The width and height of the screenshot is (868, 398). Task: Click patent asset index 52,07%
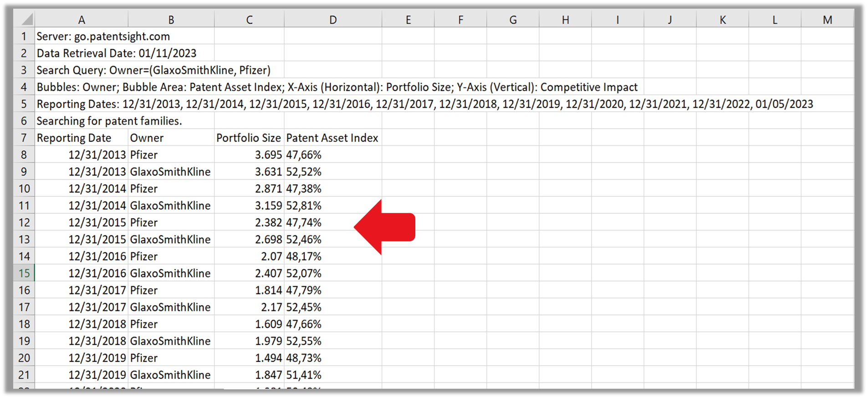pyautogui.click(x=333, y=273)
